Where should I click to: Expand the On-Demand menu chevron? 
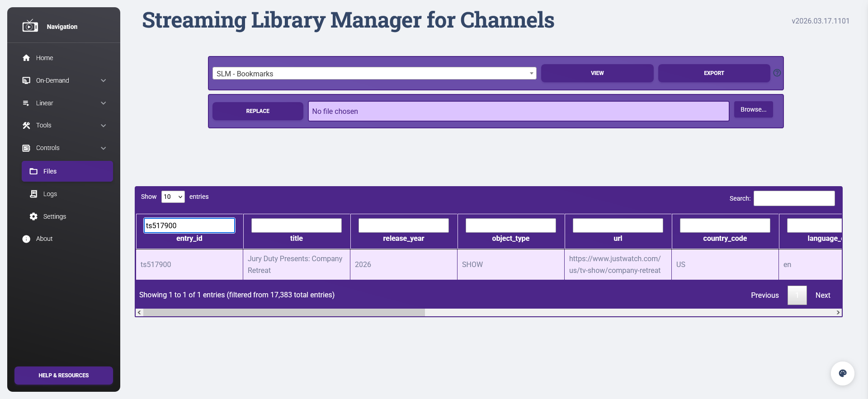coord(104,80)
